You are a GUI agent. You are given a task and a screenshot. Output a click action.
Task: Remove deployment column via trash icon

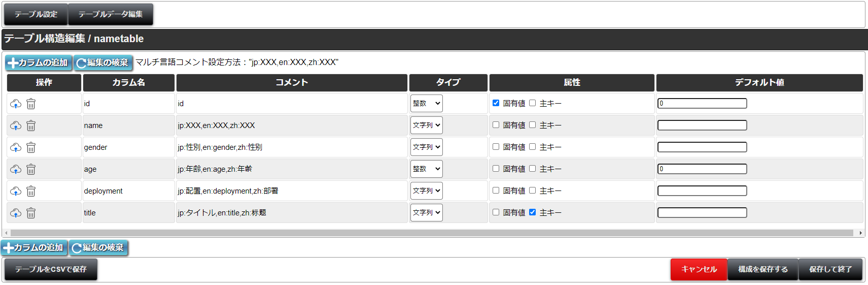click(31, 191)
